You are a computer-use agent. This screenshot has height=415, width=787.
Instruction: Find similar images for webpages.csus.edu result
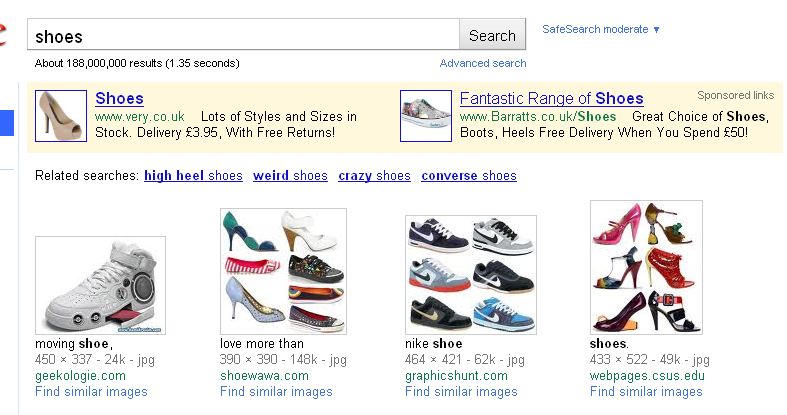pyautogui.click(x=646, y=392)
